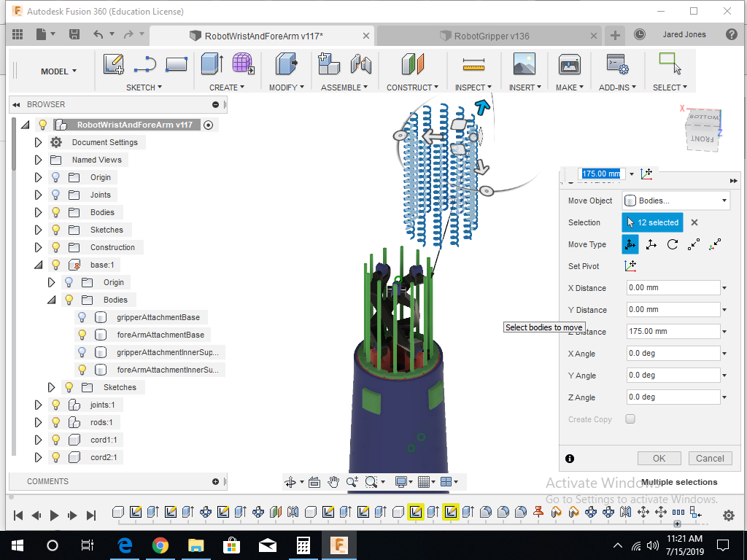This screenshot has width=747, height=560.
Task: Toggle visibility of foreArmAttachmentBase body
Action: pos(82,335)
